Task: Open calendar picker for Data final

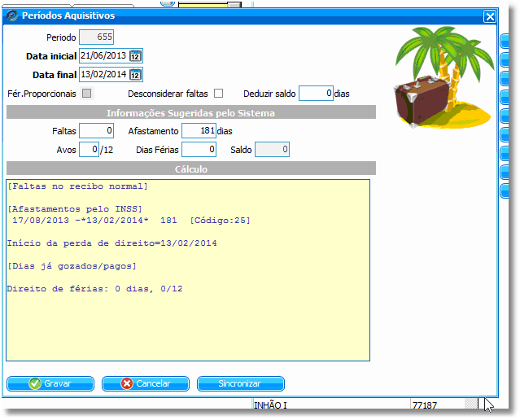Action: [x=135, y=75]
